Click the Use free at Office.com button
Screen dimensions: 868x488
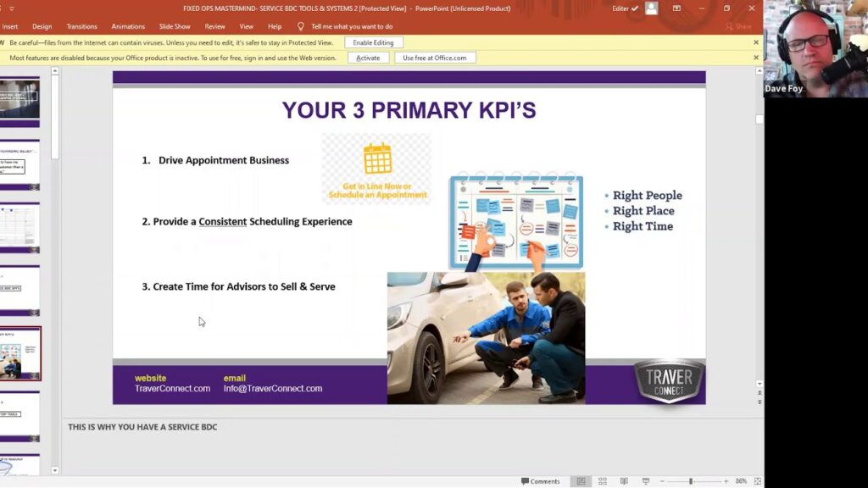(435, 58)
